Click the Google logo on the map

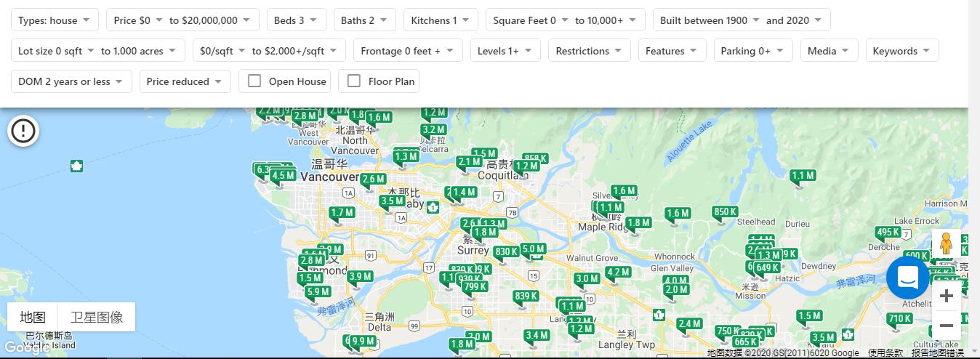25,347
